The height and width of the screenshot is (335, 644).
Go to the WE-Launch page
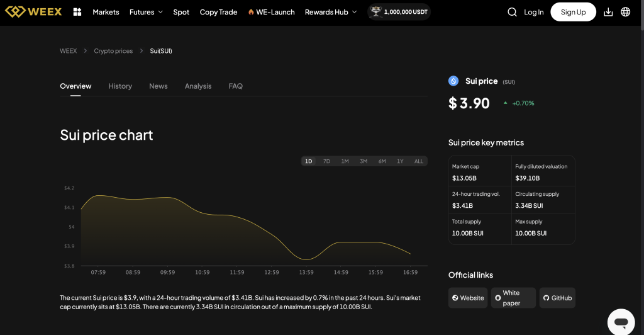(271, 12)
